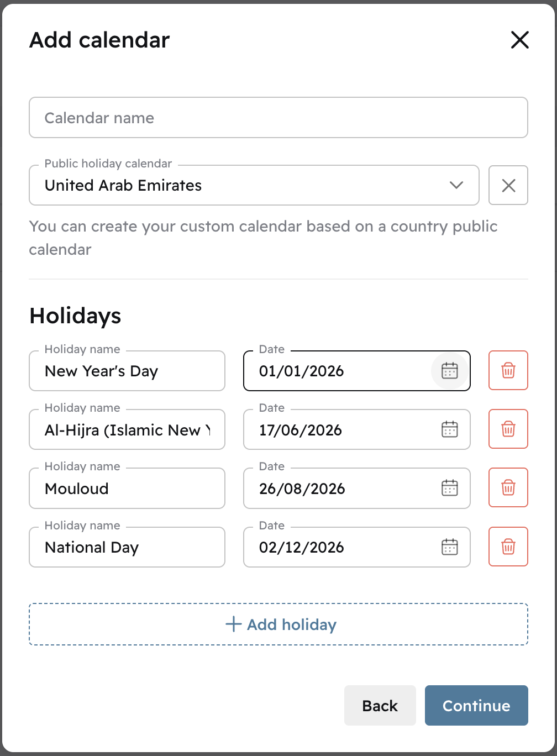Screen dimensions: 557x756
Task: Delete the New Year's Day holiday
Action: click(508, 371)
